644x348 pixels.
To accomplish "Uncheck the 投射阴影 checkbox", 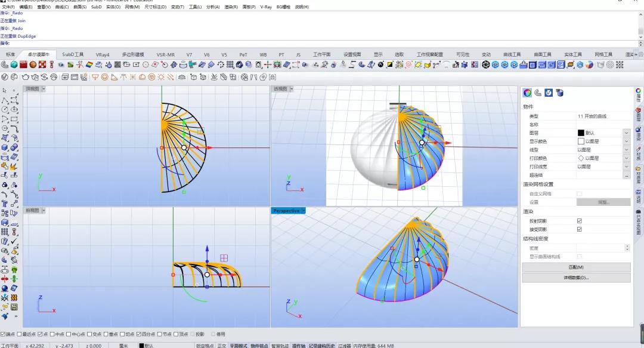I will (579, 221).
